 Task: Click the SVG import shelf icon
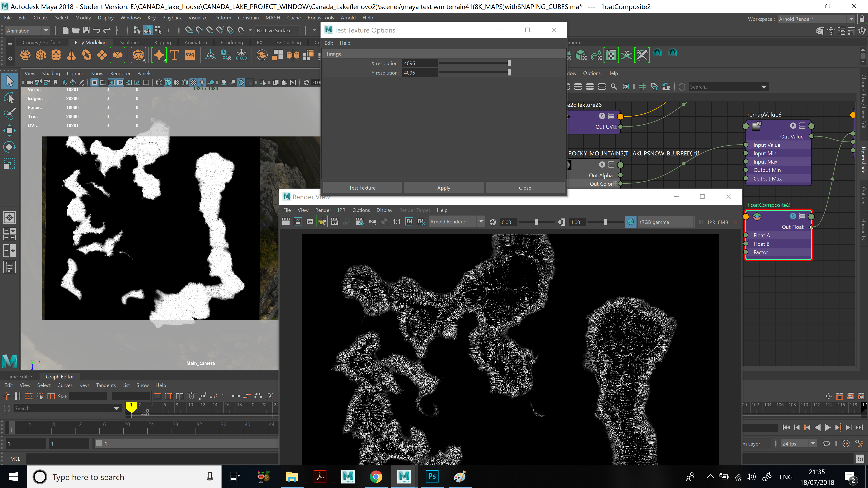tap(190, 54)
